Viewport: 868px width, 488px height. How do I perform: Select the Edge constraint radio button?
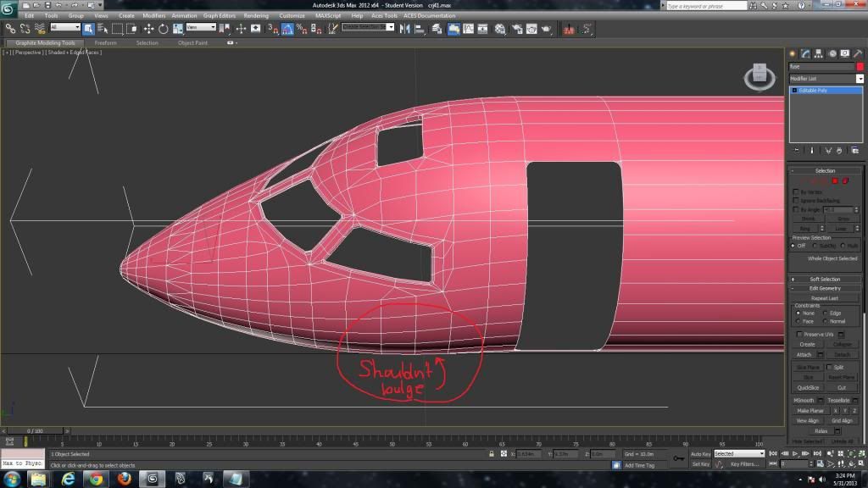pos(825,313)
